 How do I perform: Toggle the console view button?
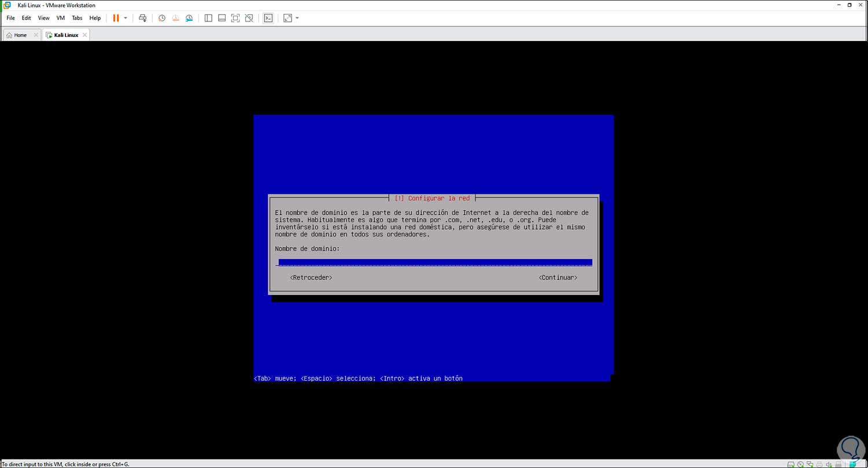pos(268,18)
